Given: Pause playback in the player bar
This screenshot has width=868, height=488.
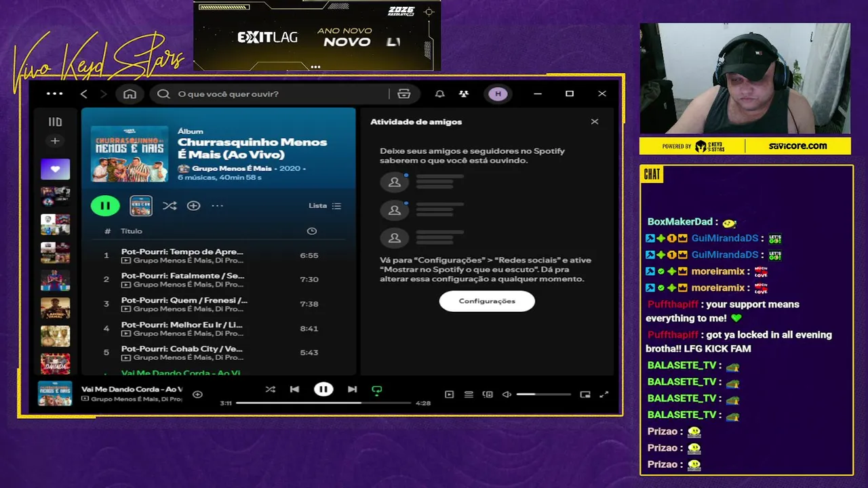Looking at the screenshot, I should (x=323, y=389).
